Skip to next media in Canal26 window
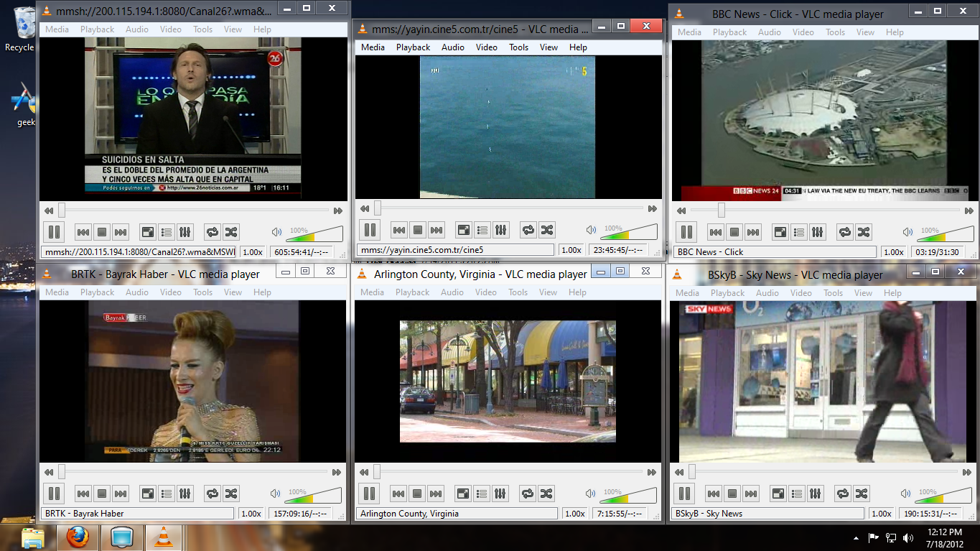The height and width of the screenshot is (551, 980). point(121,232)
